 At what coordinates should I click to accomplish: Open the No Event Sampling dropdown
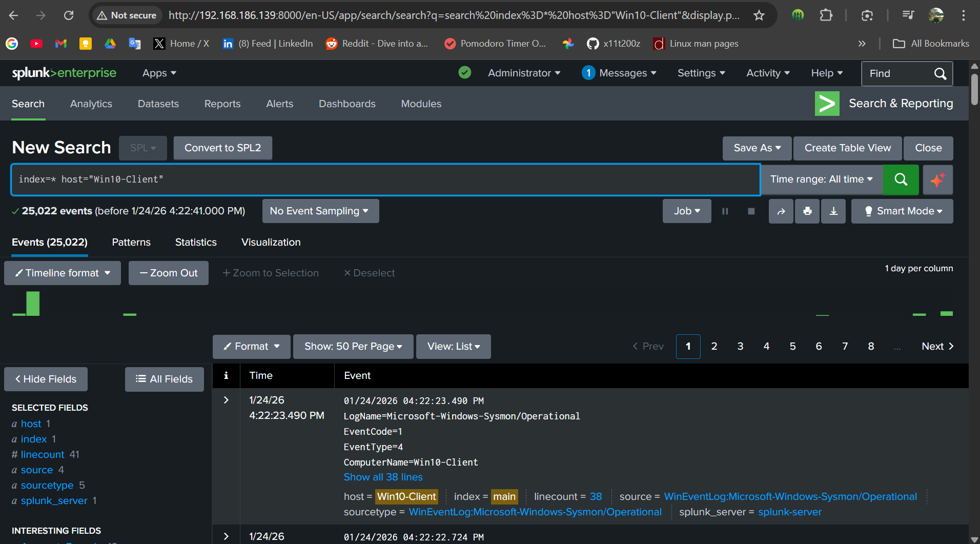tap(320, 211)
